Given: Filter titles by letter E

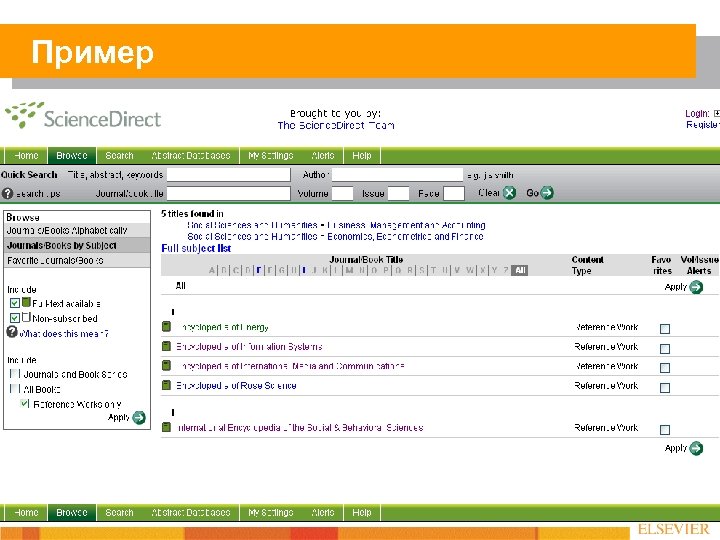Looking at the screenshot, I should click(259, 270).
